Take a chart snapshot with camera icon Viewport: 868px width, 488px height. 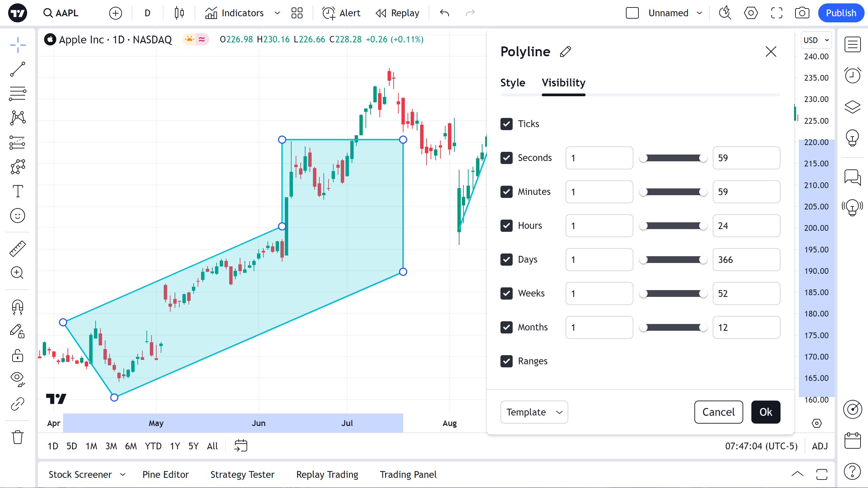(802, 13)
